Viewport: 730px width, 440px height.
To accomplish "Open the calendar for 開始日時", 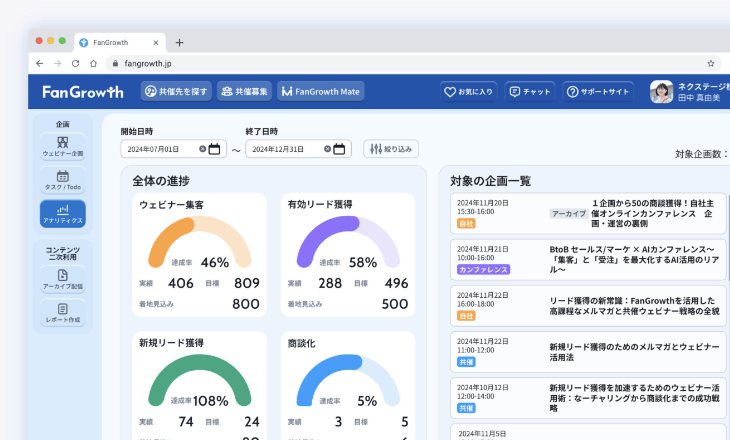I will 214,149.
